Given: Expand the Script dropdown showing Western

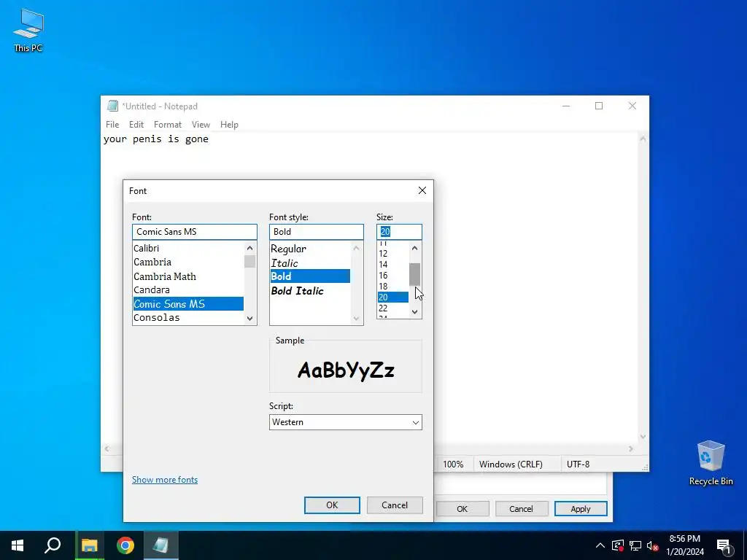Looking at the screenshot, I should pos(345,422).
